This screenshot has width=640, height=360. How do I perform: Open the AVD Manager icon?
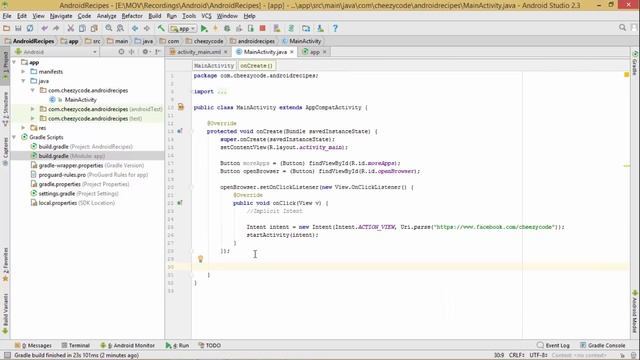tap(277, 29)
